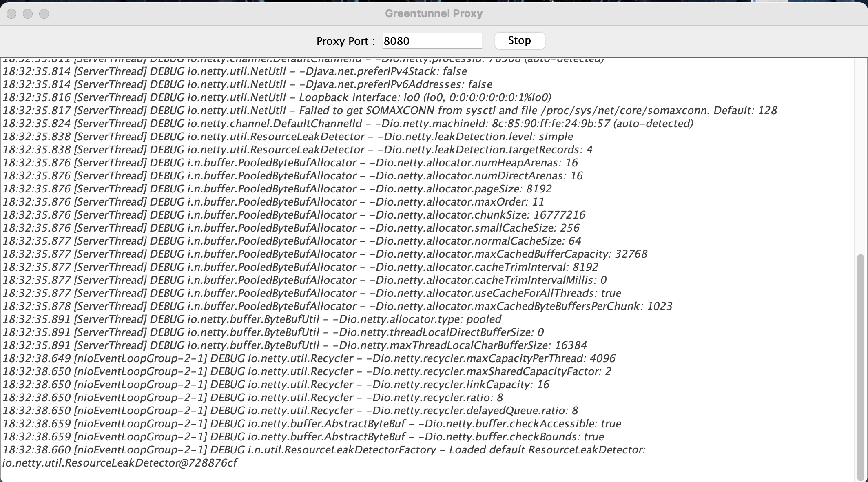This screenshot has width=868, height=482.
Task: Click the machineId auto-detected log line
Action: click(348, 124)
